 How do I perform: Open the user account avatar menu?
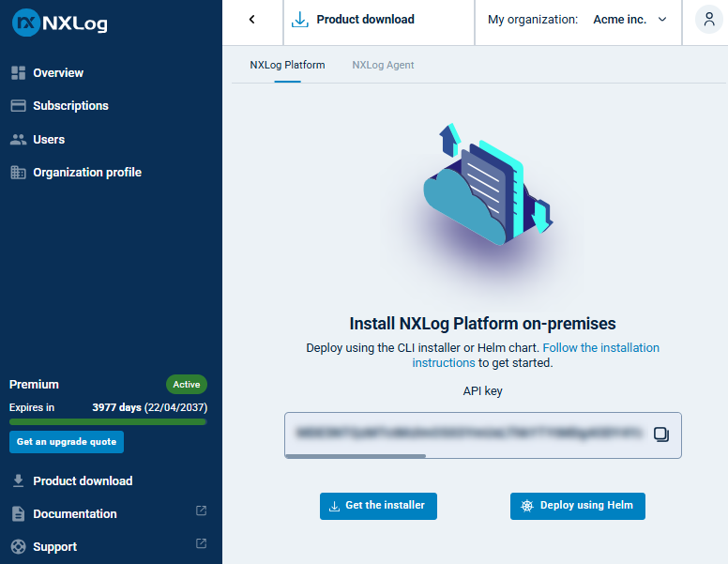pos(709,20)
